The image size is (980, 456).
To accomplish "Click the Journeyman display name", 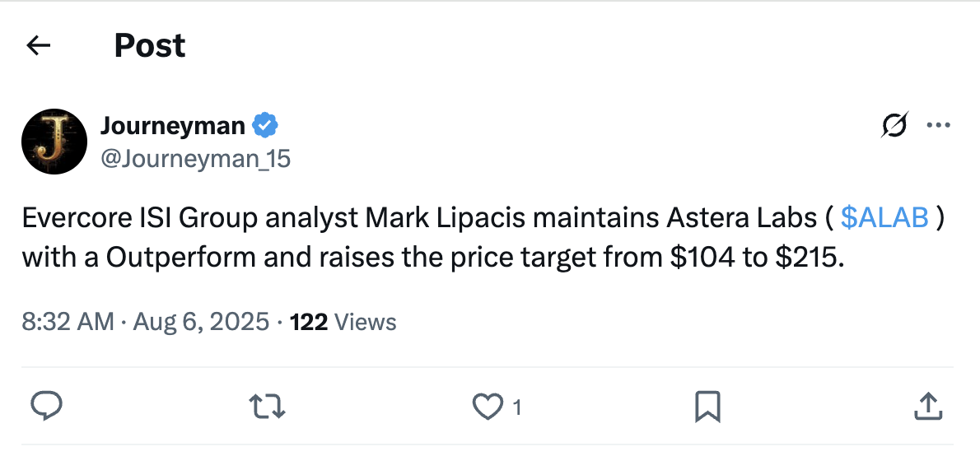I will (x=172, y=126).
